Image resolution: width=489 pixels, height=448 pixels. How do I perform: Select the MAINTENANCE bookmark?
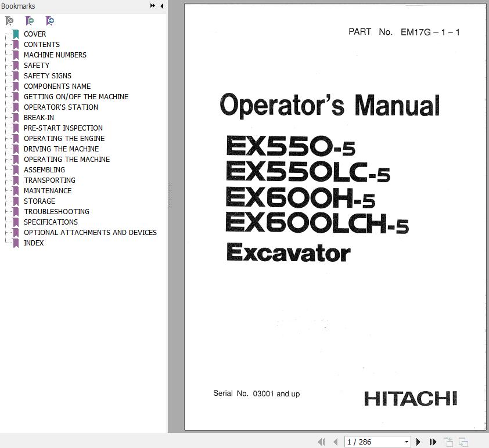48,191
